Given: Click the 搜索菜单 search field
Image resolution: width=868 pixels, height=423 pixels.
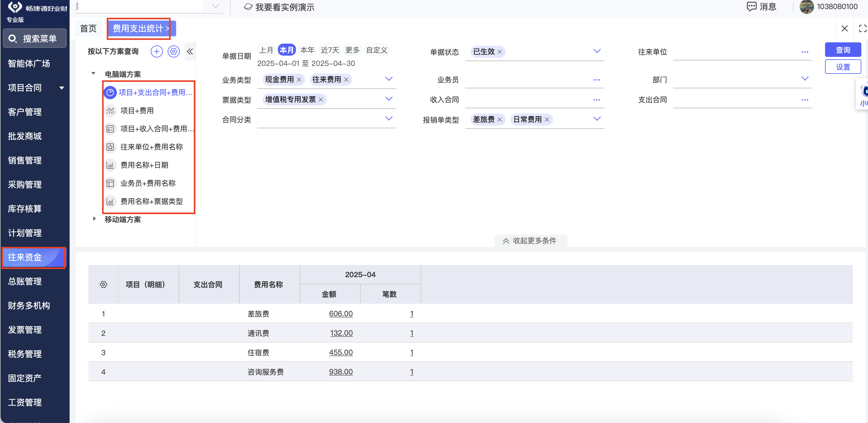Looking at the screenshot, I should click(x=35, y=39).
